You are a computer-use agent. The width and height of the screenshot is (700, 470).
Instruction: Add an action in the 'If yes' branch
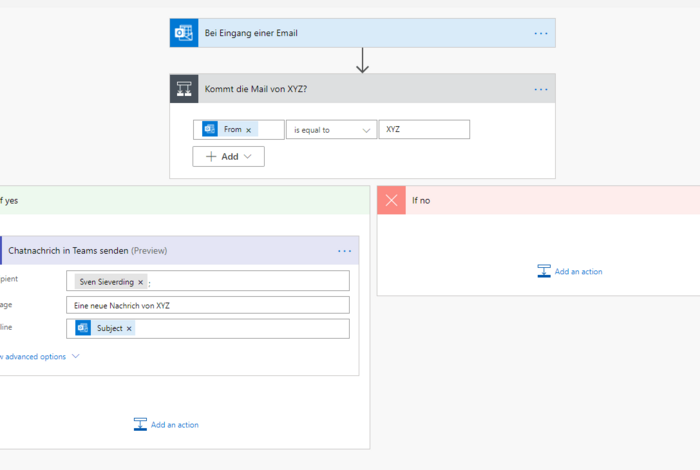coord(166,424)
